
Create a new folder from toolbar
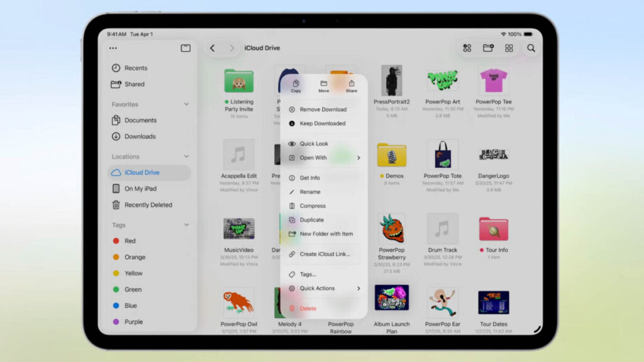tap(488, 48)
